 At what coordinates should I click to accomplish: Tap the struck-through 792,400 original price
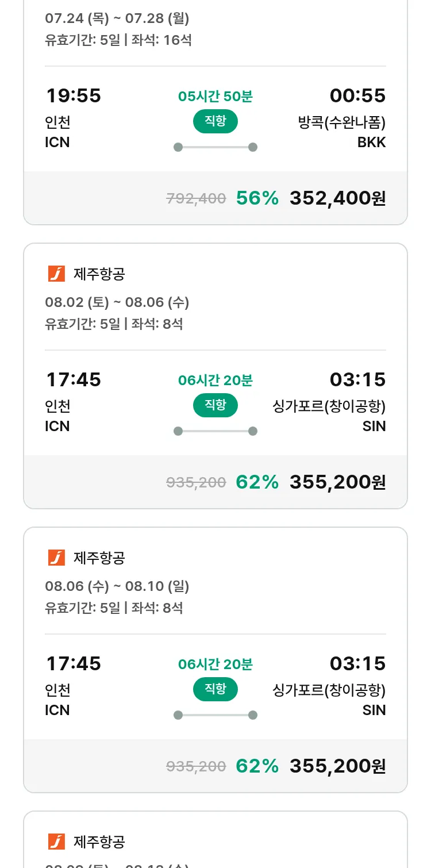tap(196, 199)
